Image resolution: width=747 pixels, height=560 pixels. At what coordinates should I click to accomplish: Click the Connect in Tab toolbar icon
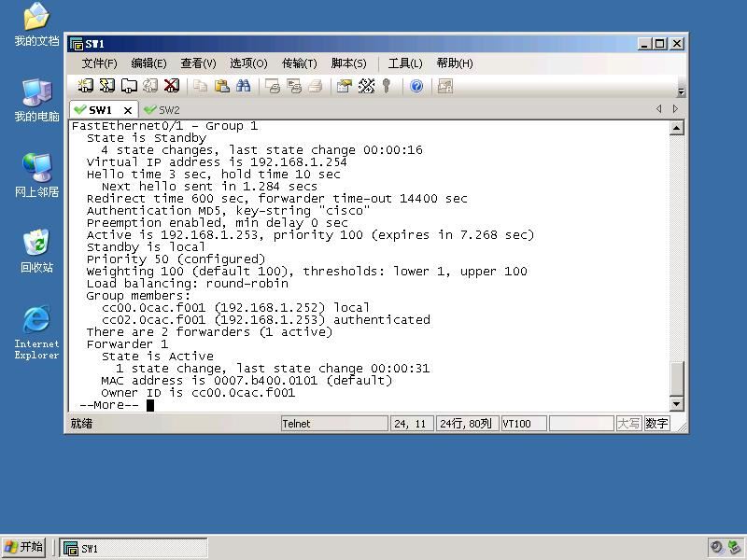pos(129,86)
